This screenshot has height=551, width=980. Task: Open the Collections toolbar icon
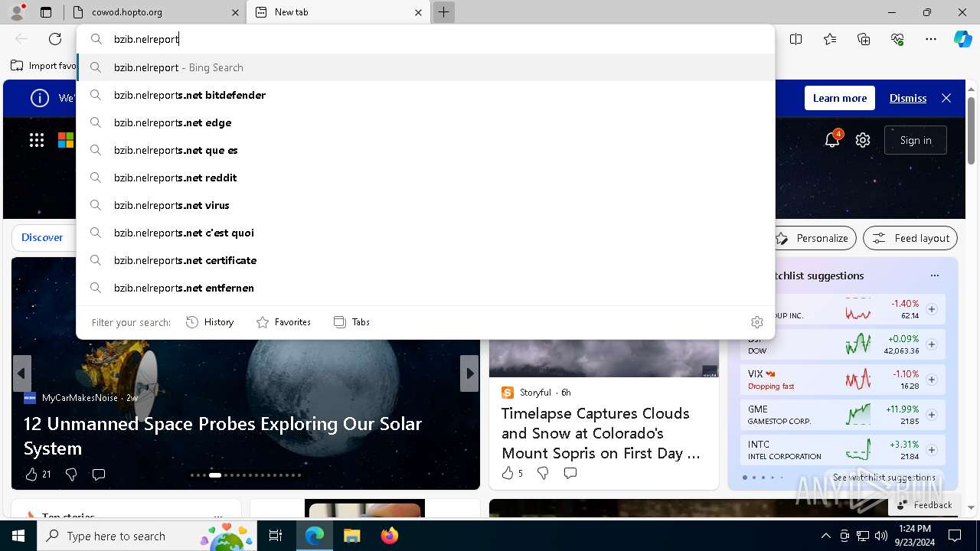click(x=864, y=39)
